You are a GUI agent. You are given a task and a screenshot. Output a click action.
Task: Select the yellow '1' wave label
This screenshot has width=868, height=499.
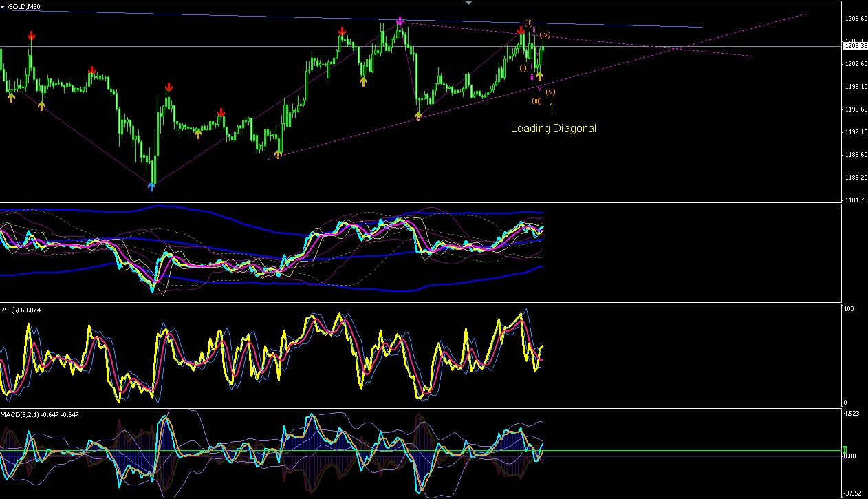pos(551,107)
